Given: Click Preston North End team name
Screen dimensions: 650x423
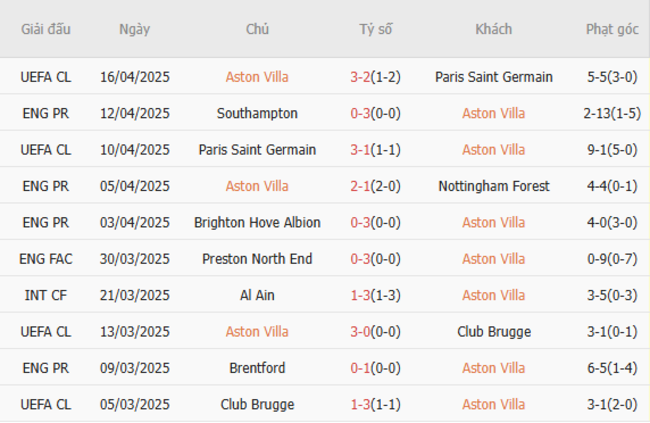Looking at the screenshot, I should [257, 259].
